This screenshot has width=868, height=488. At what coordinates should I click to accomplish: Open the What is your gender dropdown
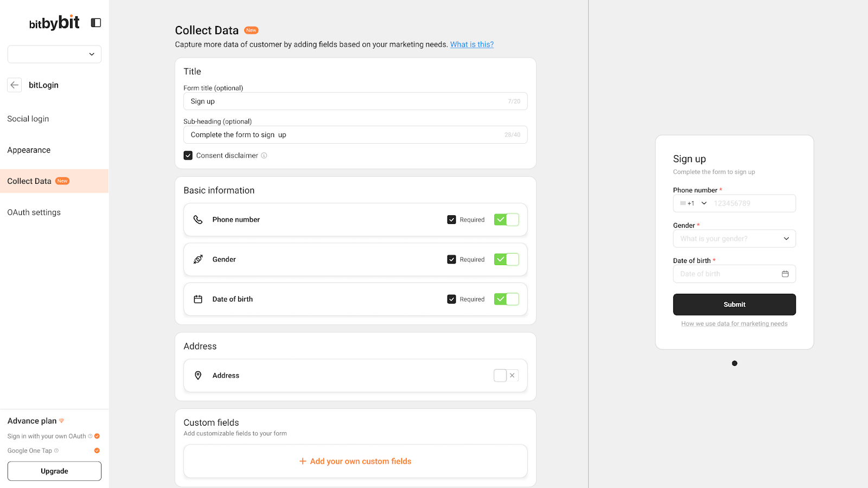coord(735,239)
